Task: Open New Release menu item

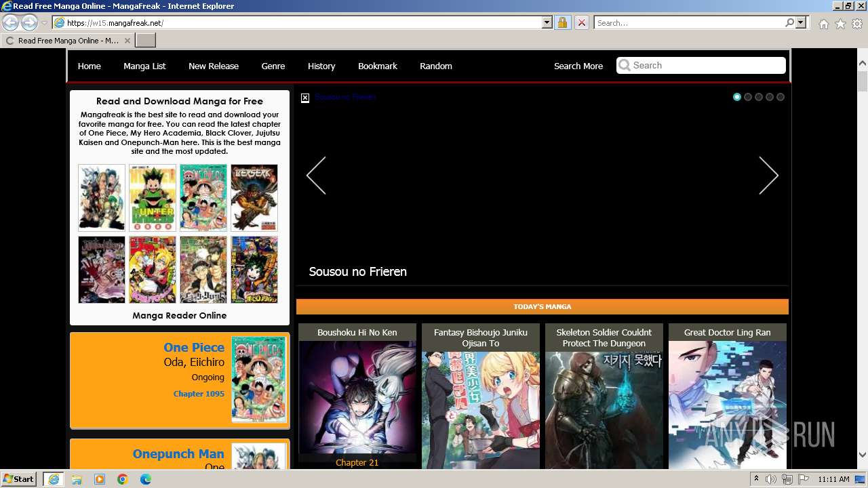Action: click(214, 66)
